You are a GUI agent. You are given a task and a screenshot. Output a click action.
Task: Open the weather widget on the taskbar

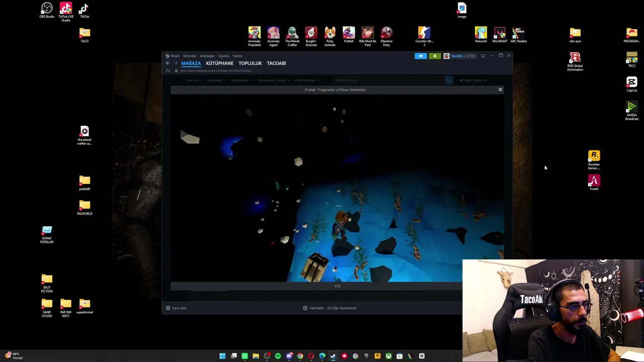(x=14, y=356)
